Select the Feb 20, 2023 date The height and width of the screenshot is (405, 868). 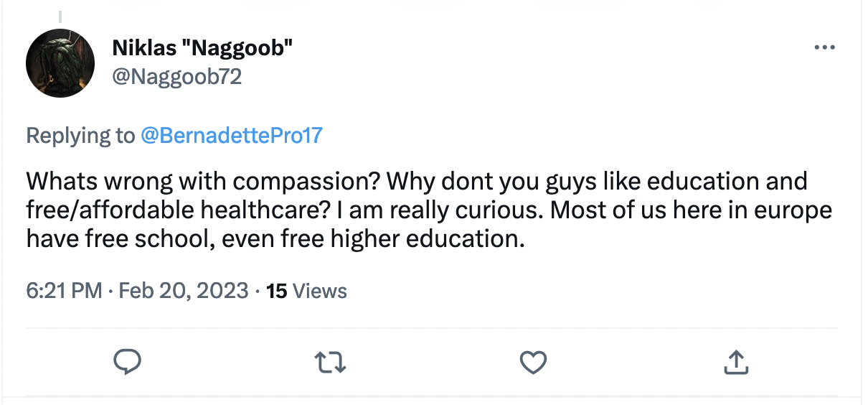[x=184, y=291]
